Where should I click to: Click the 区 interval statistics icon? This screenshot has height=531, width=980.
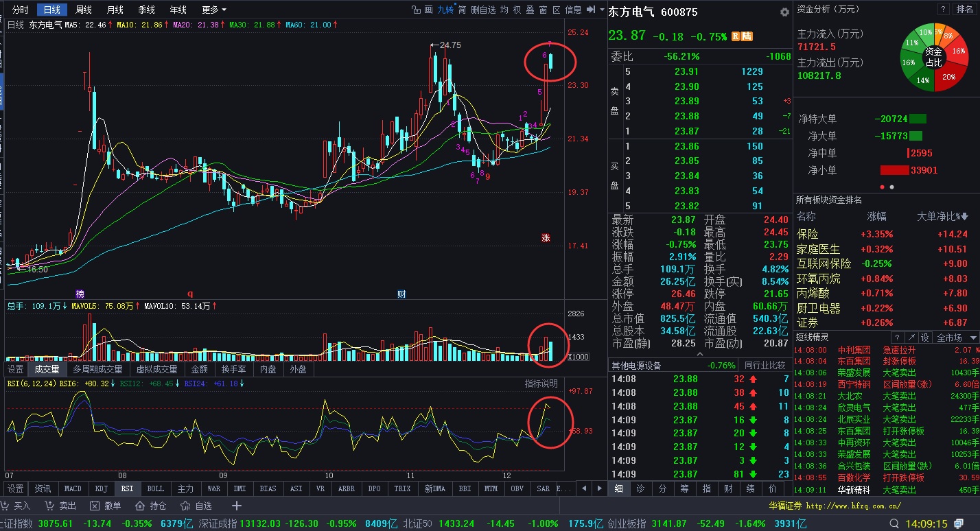pyautogui.click(x=556, y=10)
